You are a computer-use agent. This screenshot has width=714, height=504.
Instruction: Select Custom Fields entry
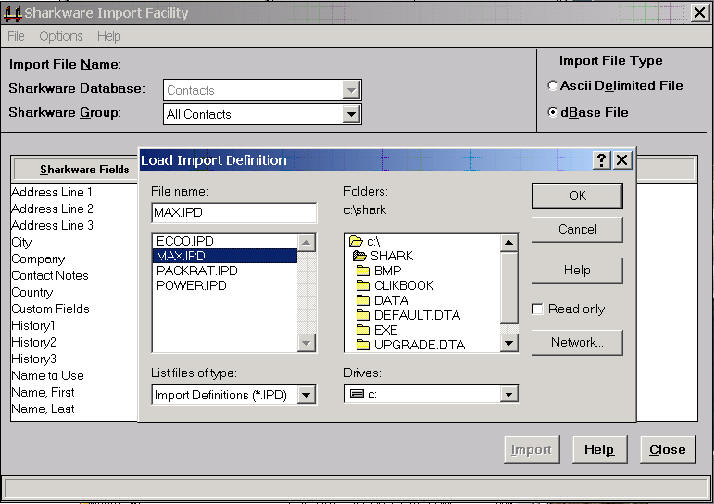click(50, 309)
